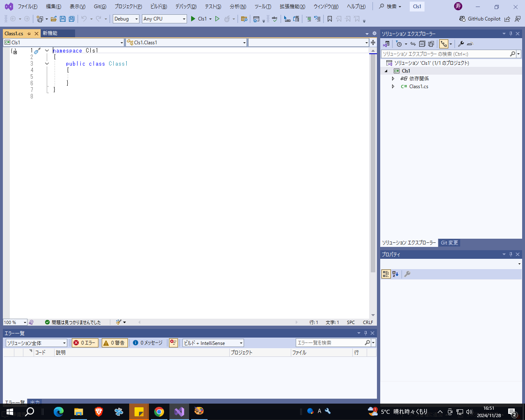The image size is (525, 420).
Task: Open GitHub Copilot in the title bar
Action: point(480,19)
